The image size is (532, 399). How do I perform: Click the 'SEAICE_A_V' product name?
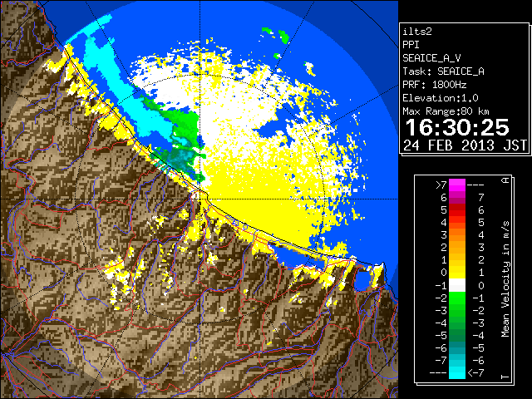pos(431,58)
